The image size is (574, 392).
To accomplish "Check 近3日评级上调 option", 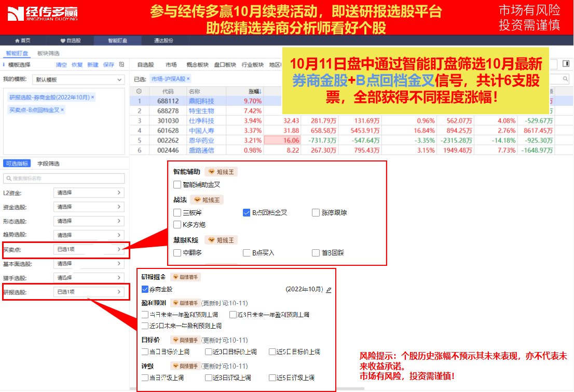I will 209,377.
